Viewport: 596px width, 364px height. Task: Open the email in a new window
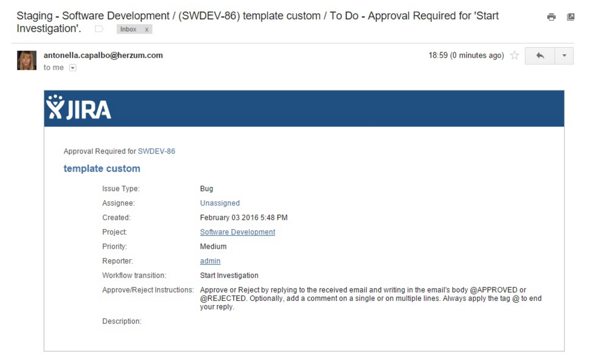tap(570, 17)
